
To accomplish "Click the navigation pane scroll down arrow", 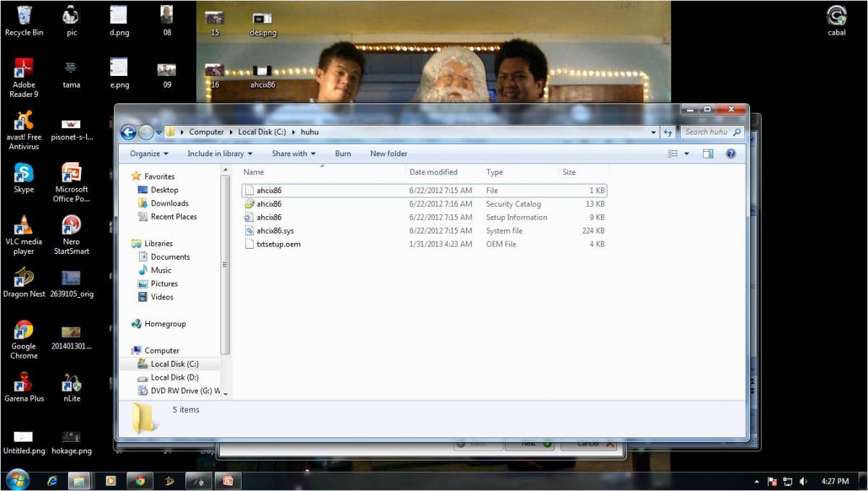I will (x=226, y=394).
